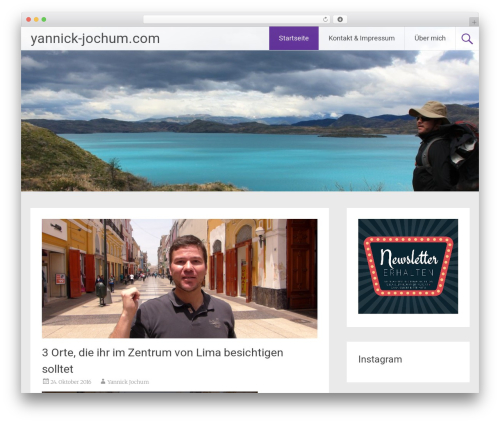Open the search magnifier icon

467,39
